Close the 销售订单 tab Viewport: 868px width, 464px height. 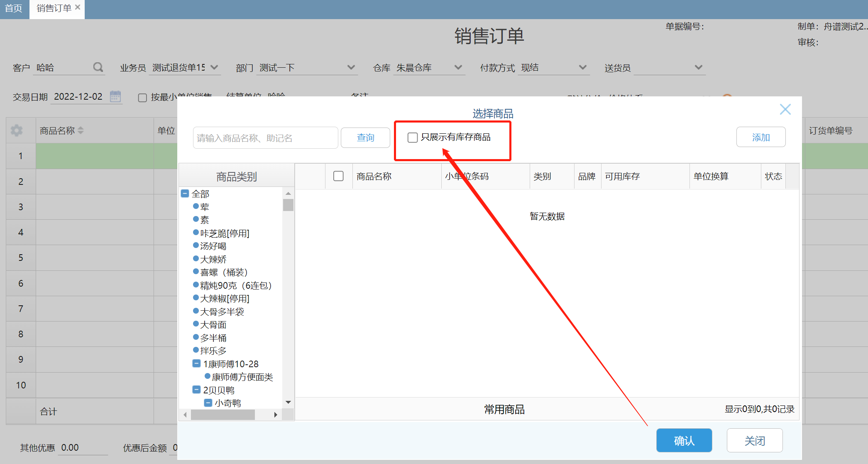[78, 7]
